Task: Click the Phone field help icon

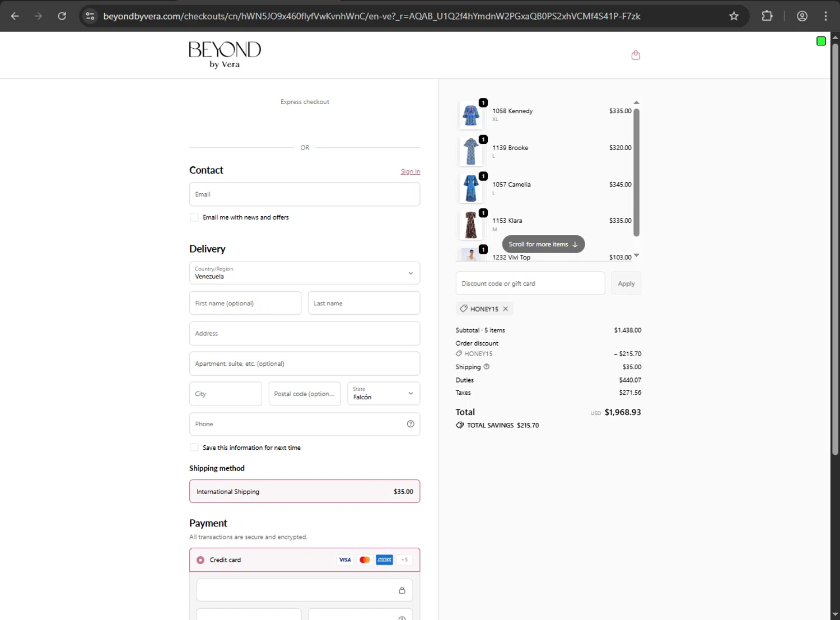Action: (410, 424)
